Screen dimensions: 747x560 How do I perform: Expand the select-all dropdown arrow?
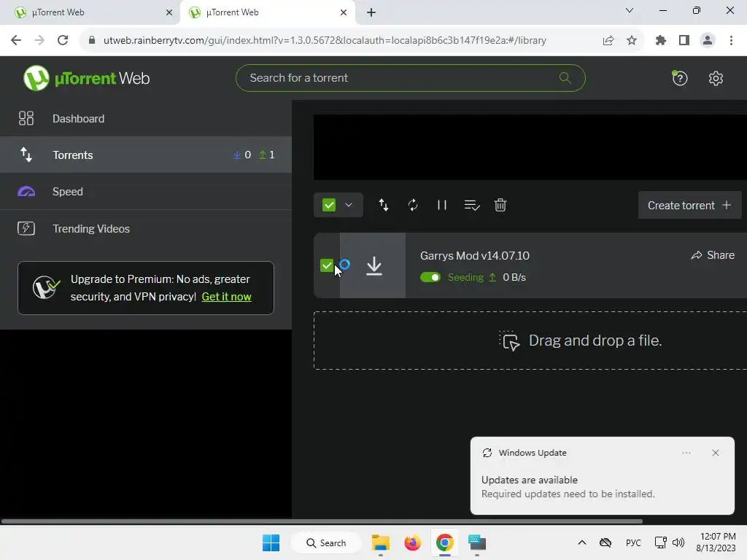[349, 205]
